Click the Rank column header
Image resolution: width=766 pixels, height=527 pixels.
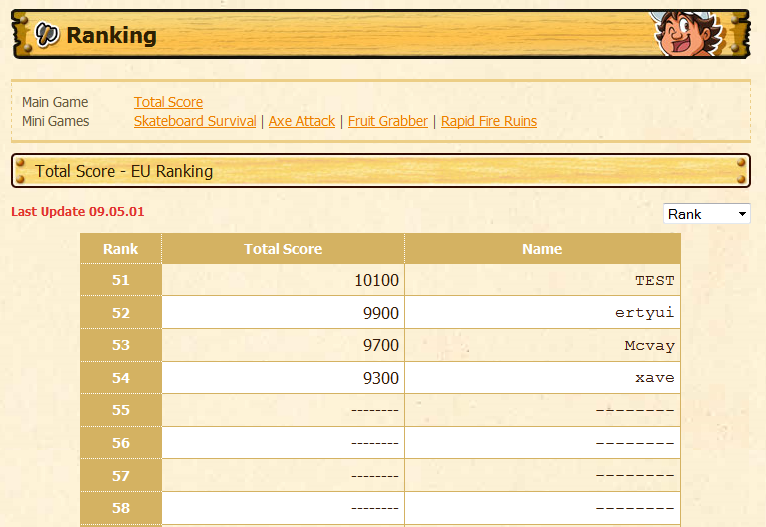[120, 249]
